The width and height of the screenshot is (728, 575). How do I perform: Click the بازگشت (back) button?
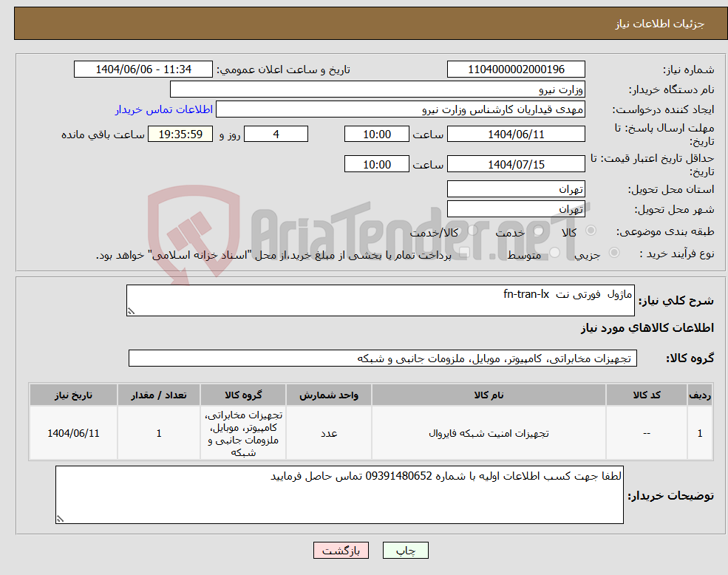point(340,550)
